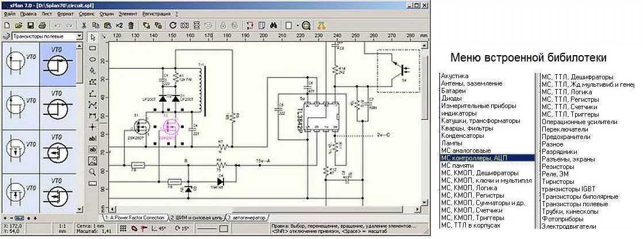Select the ellipse drawing tool

coord(92,59)
